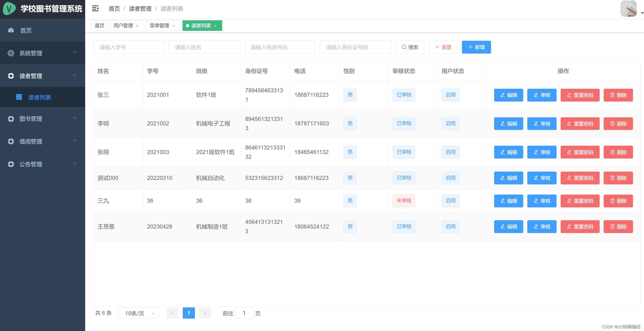Open the 10条/页 page size dropdown
This screenshot has width=644, height=331.
coord(138,313)
